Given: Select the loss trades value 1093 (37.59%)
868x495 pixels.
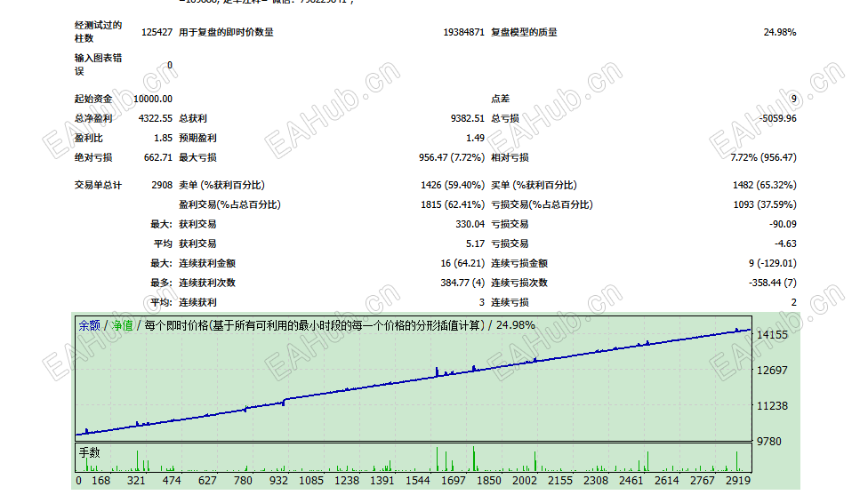Looking at the screenshot, I should (765, 204).
